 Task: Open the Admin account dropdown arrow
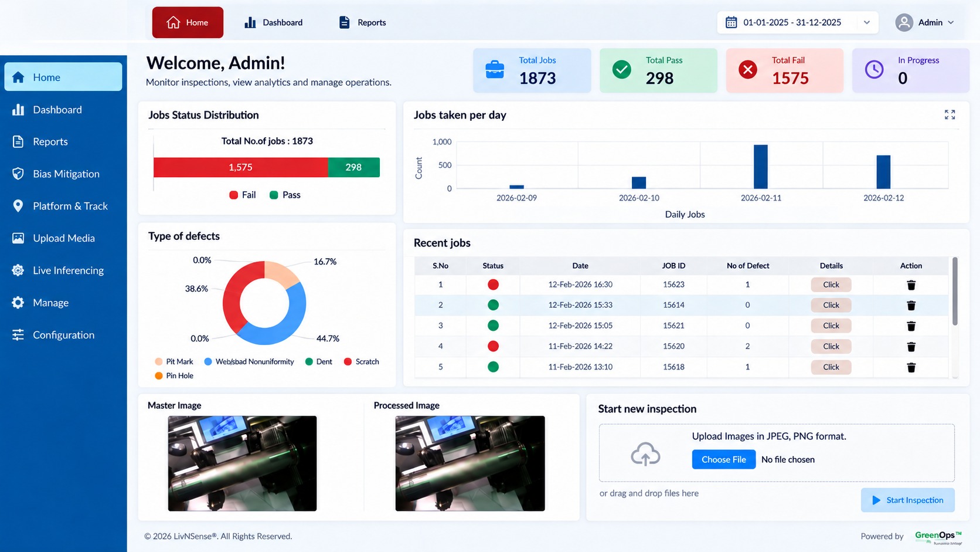(x=951, y=22)
